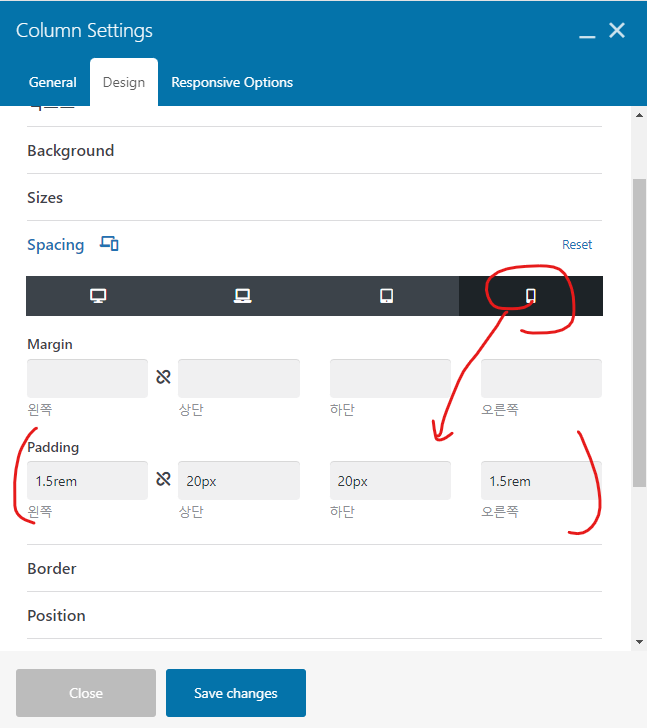Image resolution: width=647 pixels, height=728 pixels.
Task: Click the scrollbar up arrow
Action: point(639,115)
